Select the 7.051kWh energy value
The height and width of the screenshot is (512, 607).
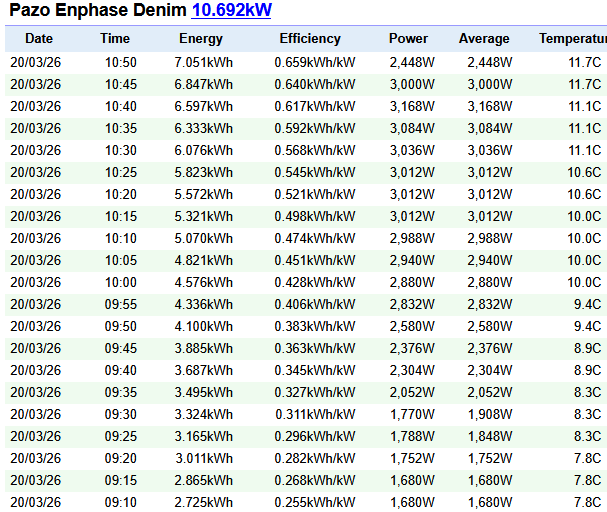[x=204, y=62]
